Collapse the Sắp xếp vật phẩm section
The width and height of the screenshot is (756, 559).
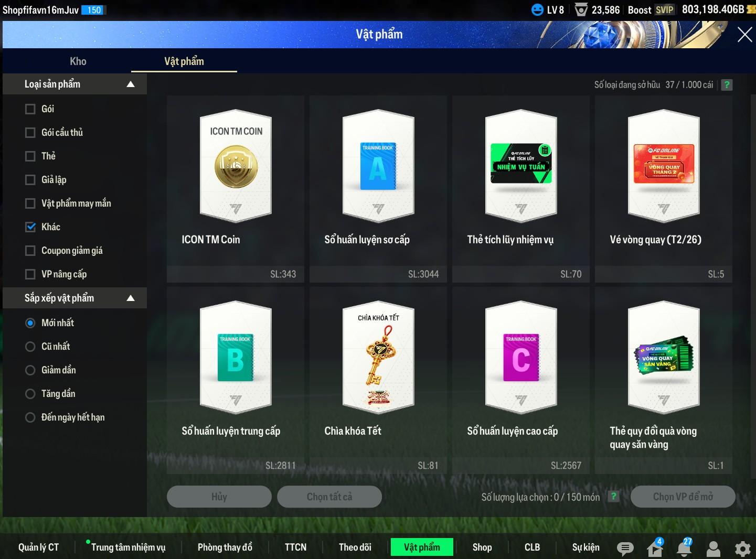coord(131,298)
